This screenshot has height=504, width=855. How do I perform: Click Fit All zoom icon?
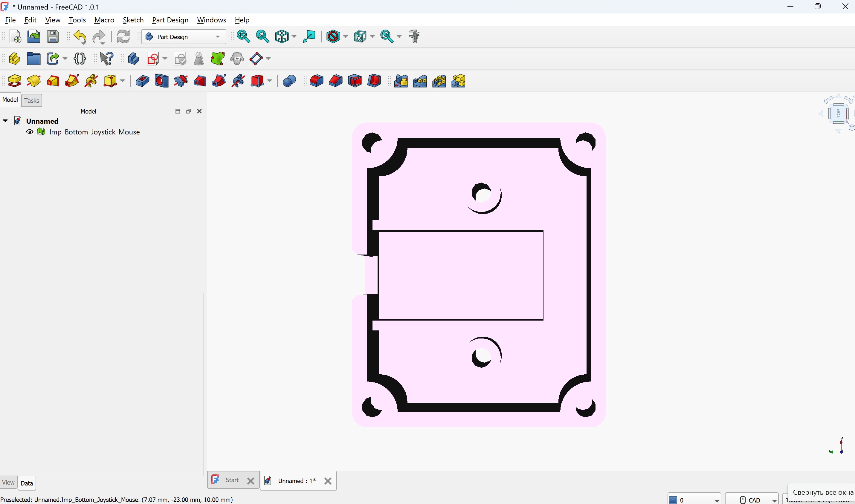tap(243, 36)
